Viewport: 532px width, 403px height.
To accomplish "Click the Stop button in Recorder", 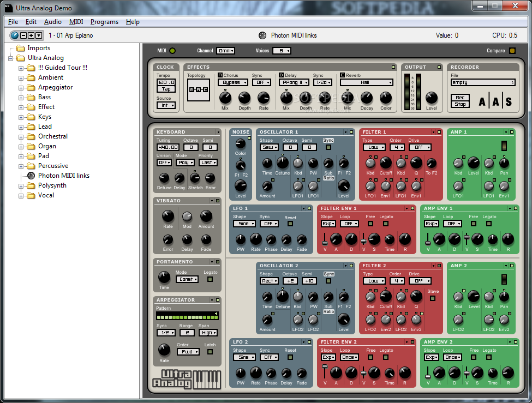I will [460, 104].
